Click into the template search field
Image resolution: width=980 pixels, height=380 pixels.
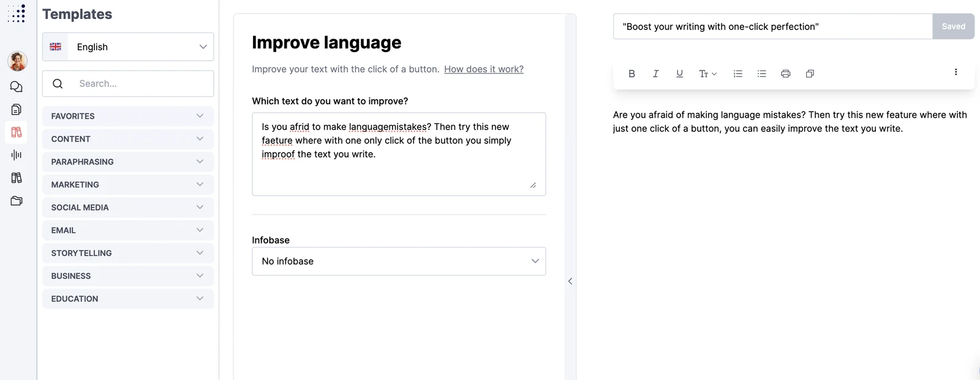tap(128, 83)
